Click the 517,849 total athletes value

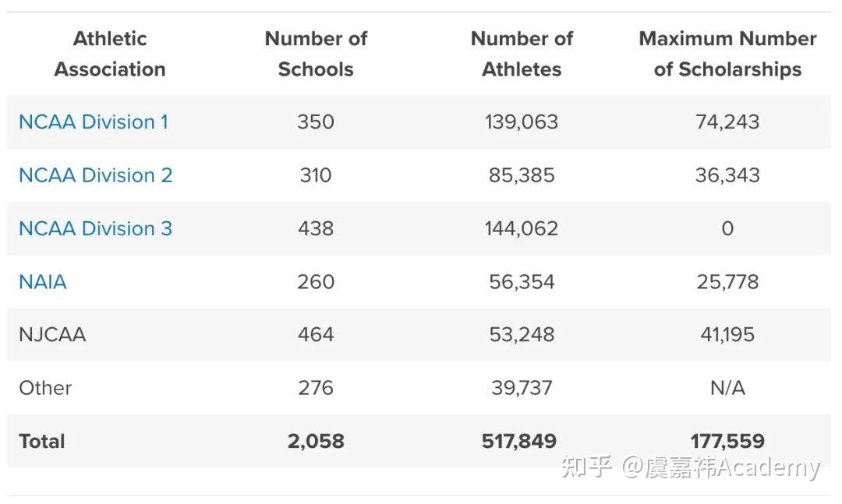(x=519, y=441)
